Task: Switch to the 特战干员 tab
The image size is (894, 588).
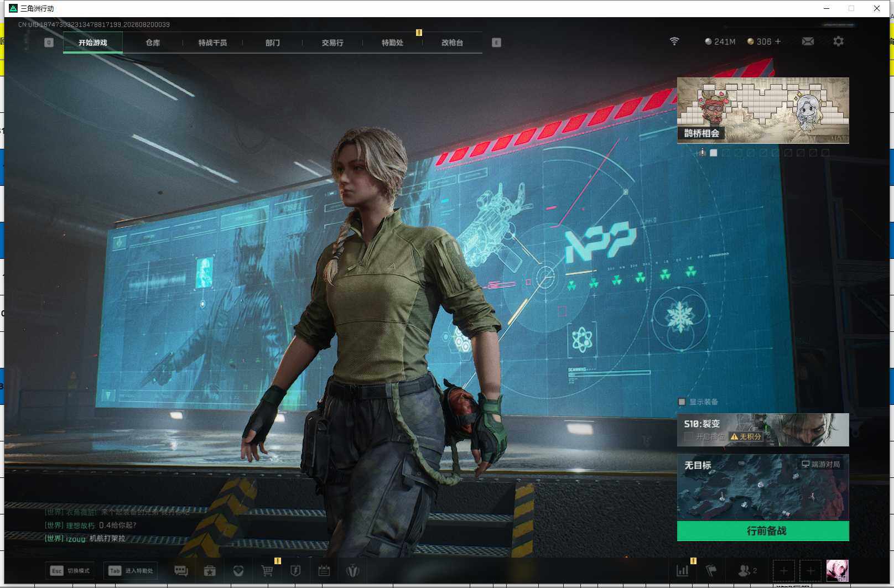Action: tap(212, 43)
